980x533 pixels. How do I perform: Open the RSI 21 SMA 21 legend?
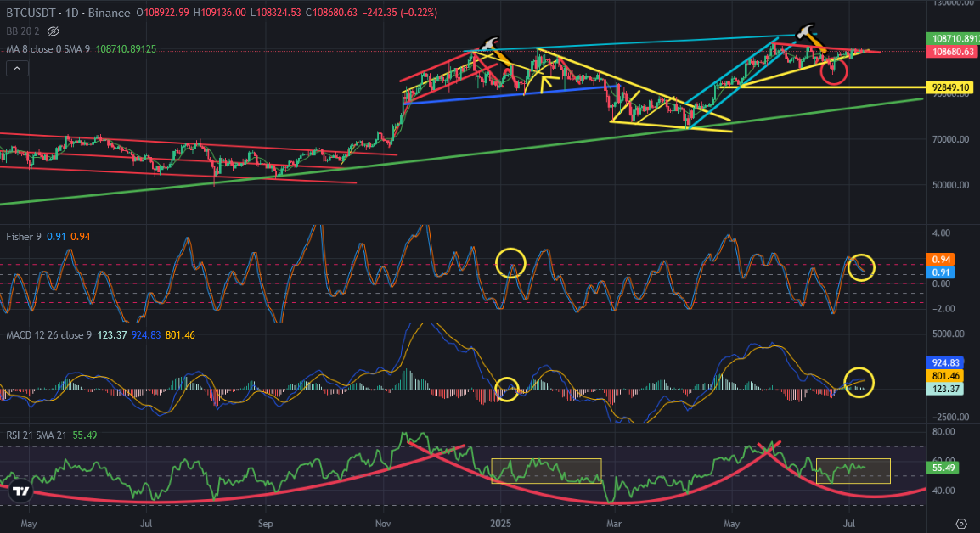[x=37, y=435]
